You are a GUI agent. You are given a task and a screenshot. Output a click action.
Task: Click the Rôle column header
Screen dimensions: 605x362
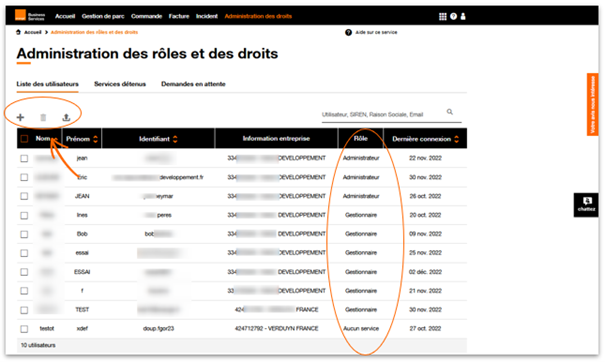coord(361,138)
